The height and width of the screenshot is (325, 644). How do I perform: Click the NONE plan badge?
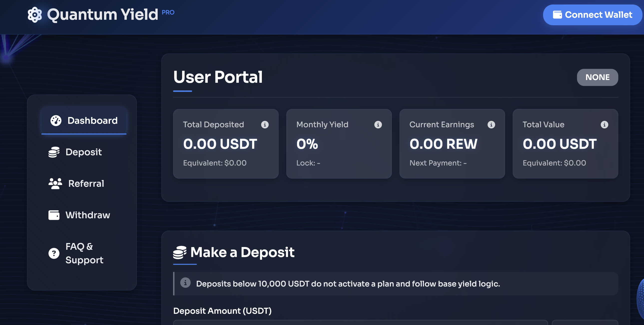tap(598, 77)
